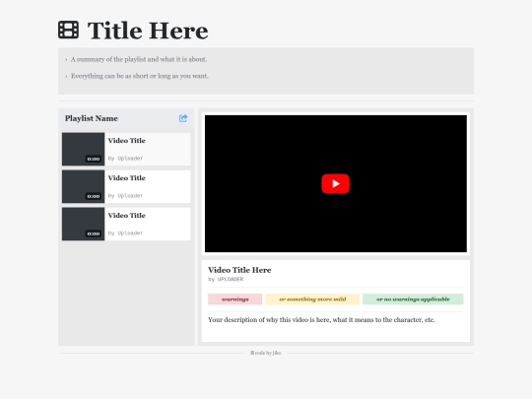This screenshot has height=399, width=532.
Task: Click the duration badge on the first thumbnail
Action: pyautogui.click(x=94, y=159)
